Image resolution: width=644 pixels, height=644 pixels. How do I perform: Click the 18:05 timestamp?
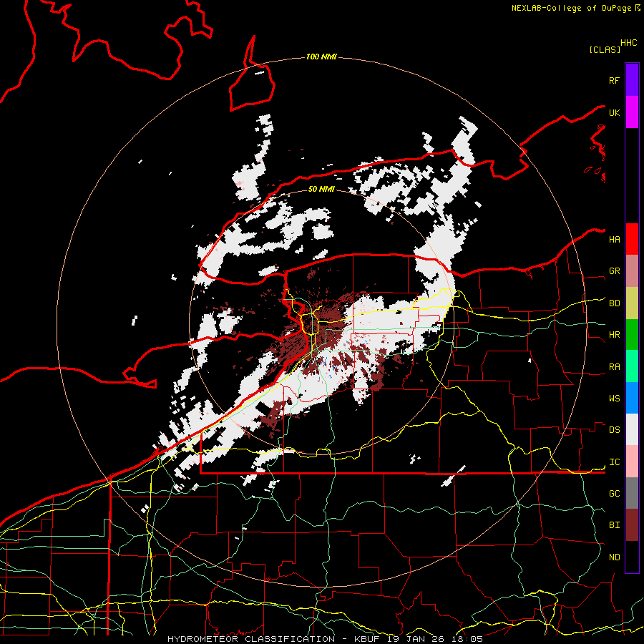tap(467, 639)
